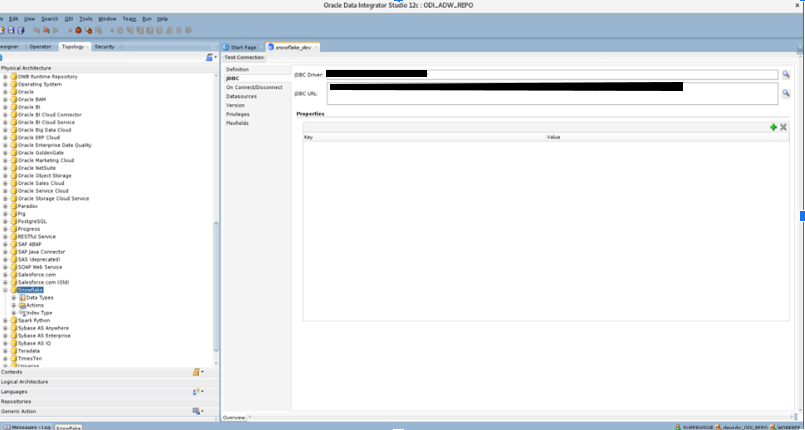Click the Data Types node icon
Screen dimensions: 805x430
click(22, 298)
